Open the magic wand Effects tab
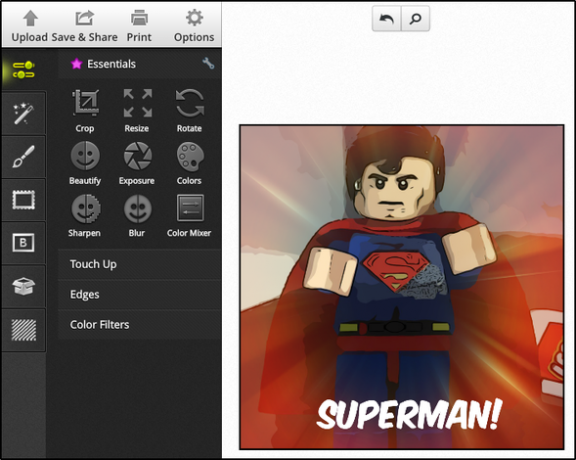This screenshot has width=576, height=460. coord(24,113)
